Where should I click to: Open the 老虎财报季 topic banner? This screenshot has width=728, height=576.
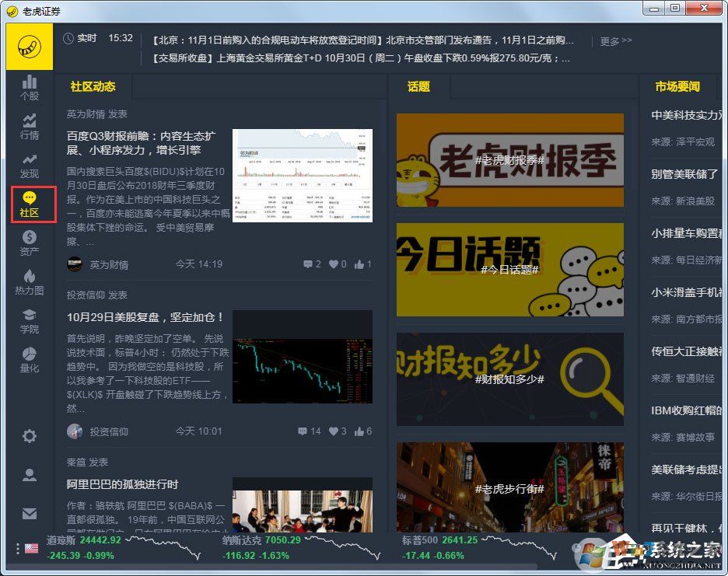pos(509,160)
